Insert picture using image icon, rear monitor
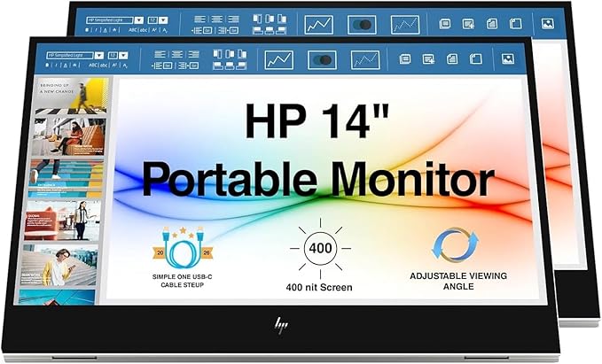Image resolution: width=602 pixels, height=364 pixels. (548, 24)
